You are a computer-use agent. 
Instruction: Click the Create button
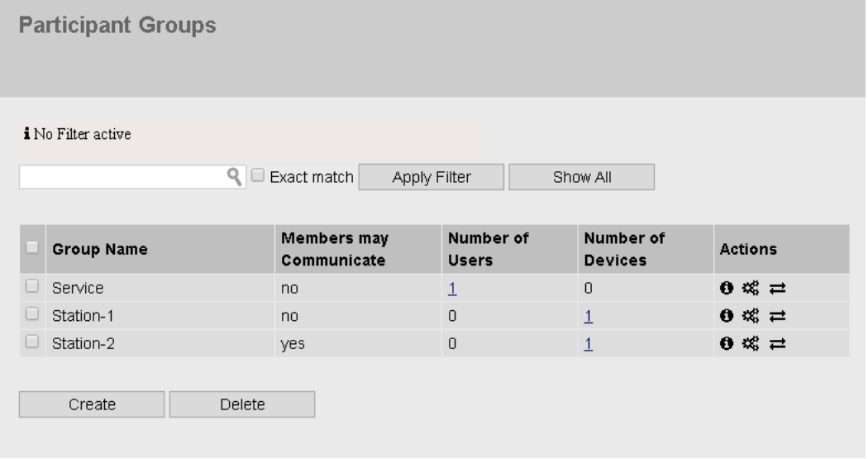tap(92, 404)
